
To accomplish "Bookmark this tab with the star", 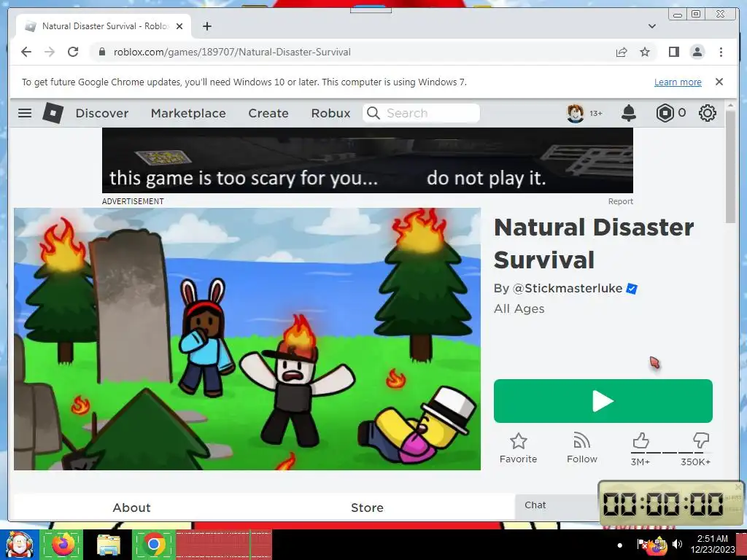I will tap(645, 52).
